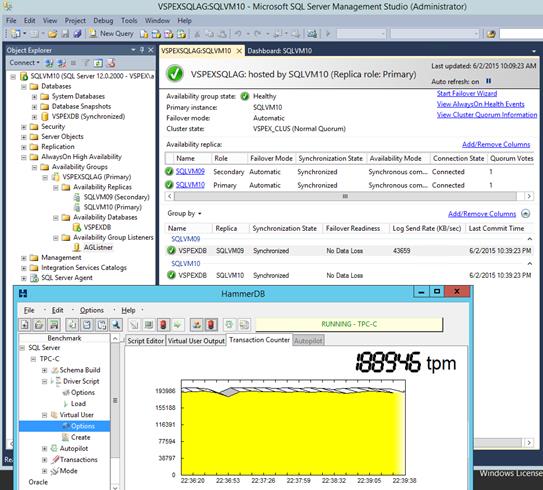Collapse the SQLVM09 group with the chevron

pos(529,239)
